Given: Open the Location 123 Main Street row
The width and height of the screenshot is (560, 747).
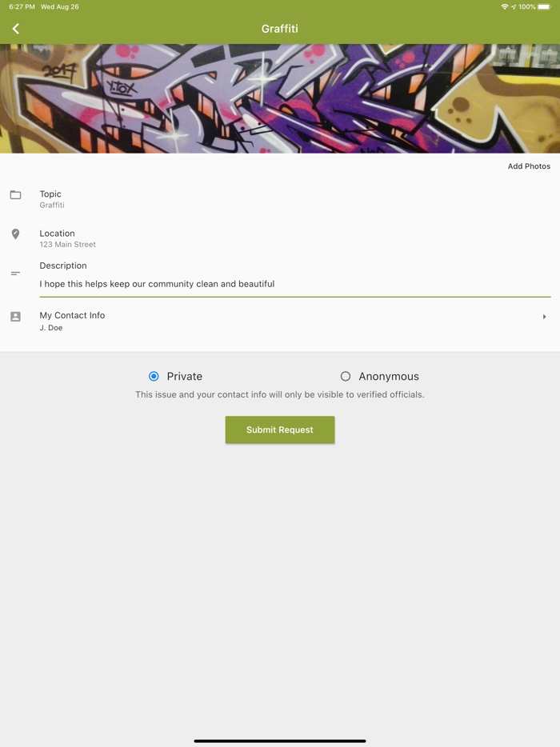Looking at the screenshot, I should [x=280, y=238].
